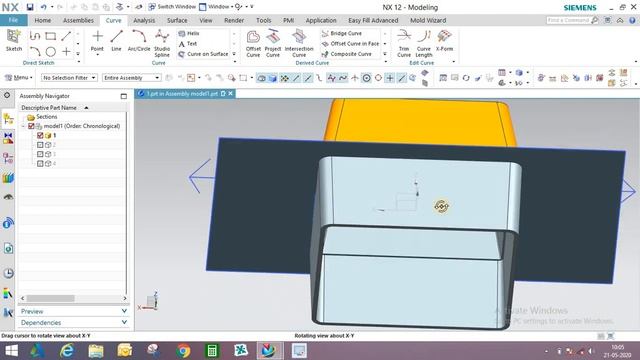640x360 pixels.
Task: Toggle the Existing Point snap option
Action: click(x=390, y=78)
